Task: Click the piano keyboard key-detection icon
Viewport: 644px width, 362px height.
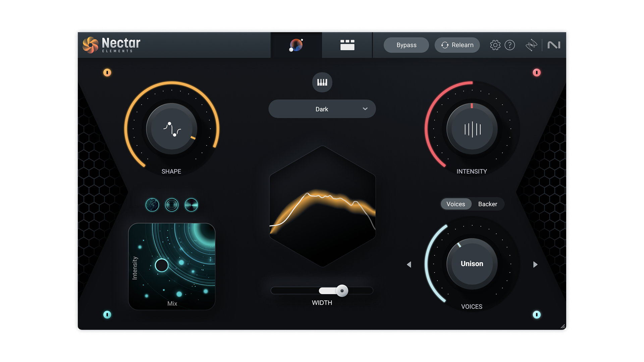Action: 322,82
